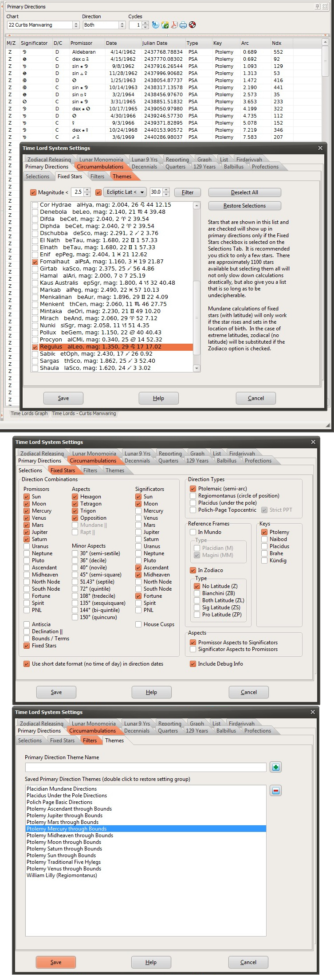Toggle Use short date format checkbox
This screenshot has height=980, width=334.
tap(27, 664)
